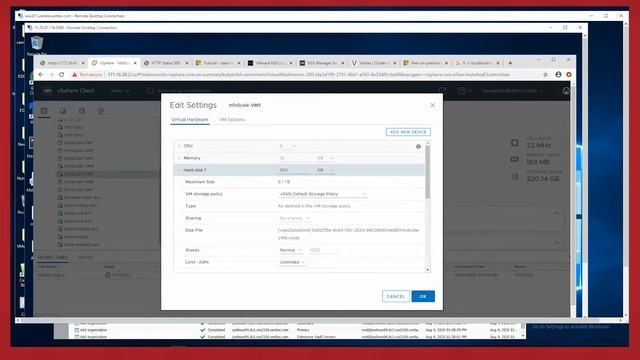Switch to the HTTP Status 500 tab
This screenshot has height=360, width=640.
pos(165,63)
